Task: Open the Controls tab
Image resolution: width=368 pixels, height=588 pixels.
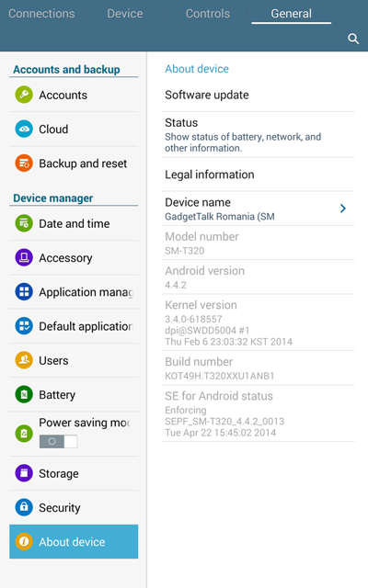Action: tap(208, 14)
